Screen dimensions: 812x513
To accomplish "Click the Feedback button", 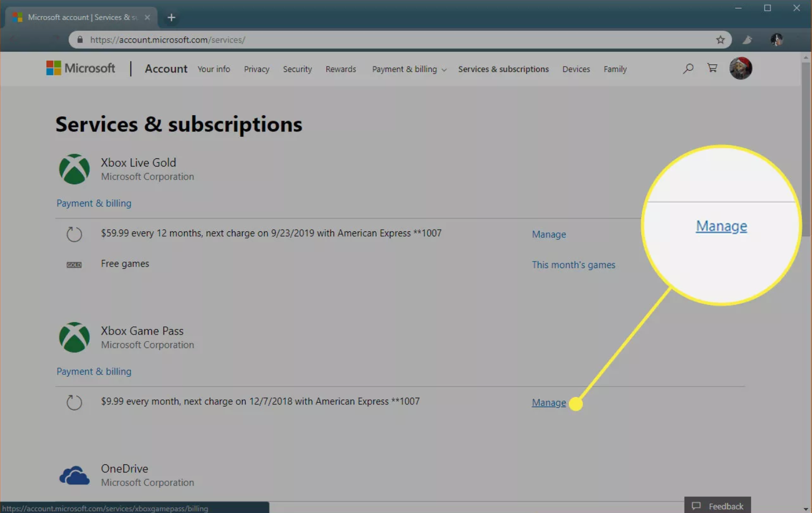I will (x=717, y=505).
